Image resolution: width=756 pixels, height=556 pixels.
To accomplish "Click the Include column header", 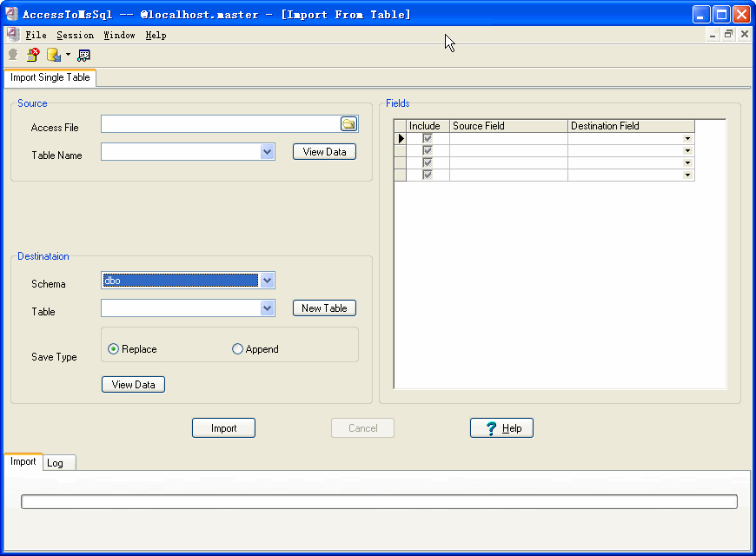I will tap(428, 126).
